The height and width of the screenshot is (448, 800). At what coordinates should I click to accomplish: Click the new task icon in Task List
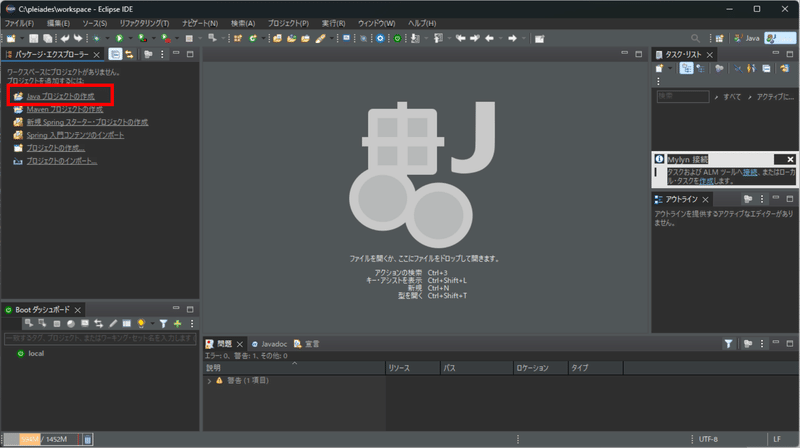click(x=660, y=68)
